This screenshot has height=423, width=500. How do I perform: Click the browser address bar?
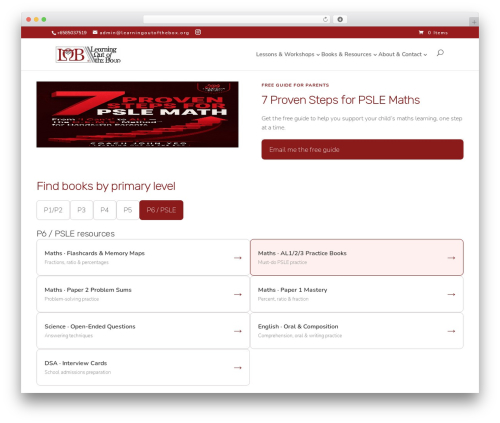236,19
